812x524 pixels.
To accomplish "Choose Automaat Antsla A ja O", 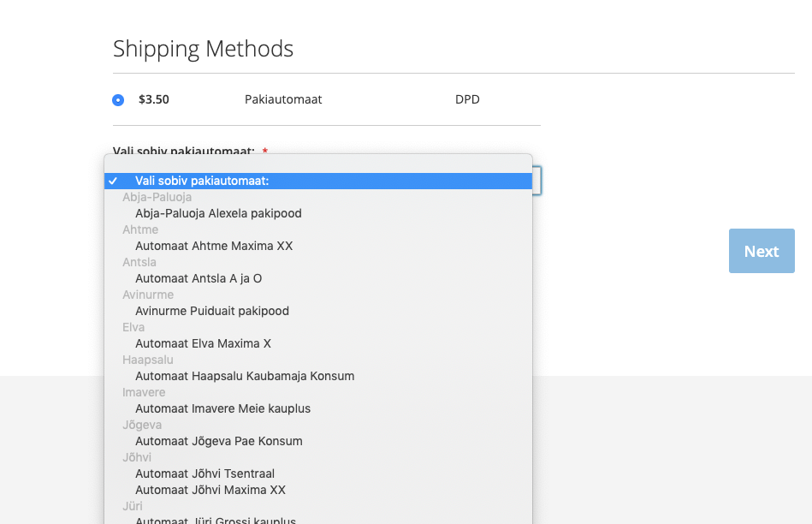I will [x=318, y=279].
